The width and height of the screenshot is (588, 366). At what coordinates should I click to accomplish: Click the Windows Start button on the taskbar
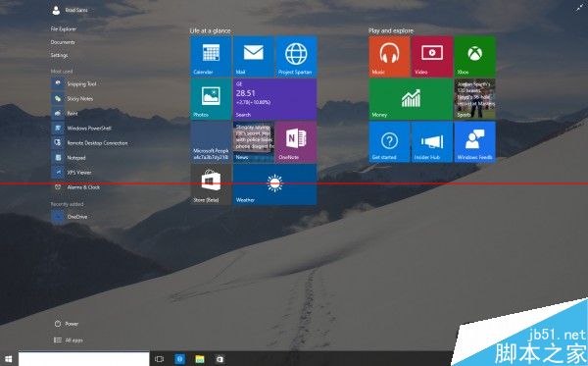(8, 359)
